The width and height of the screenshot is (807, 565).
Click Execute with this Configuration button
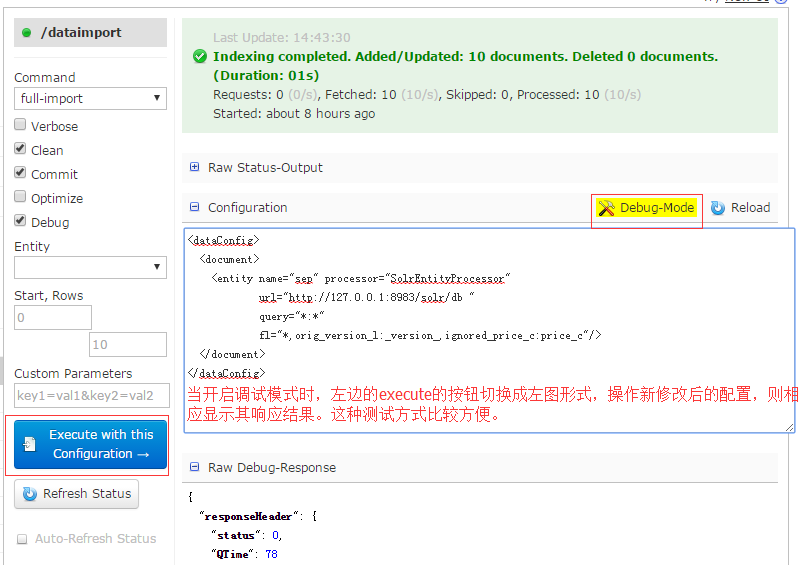[x=91, y=445]
